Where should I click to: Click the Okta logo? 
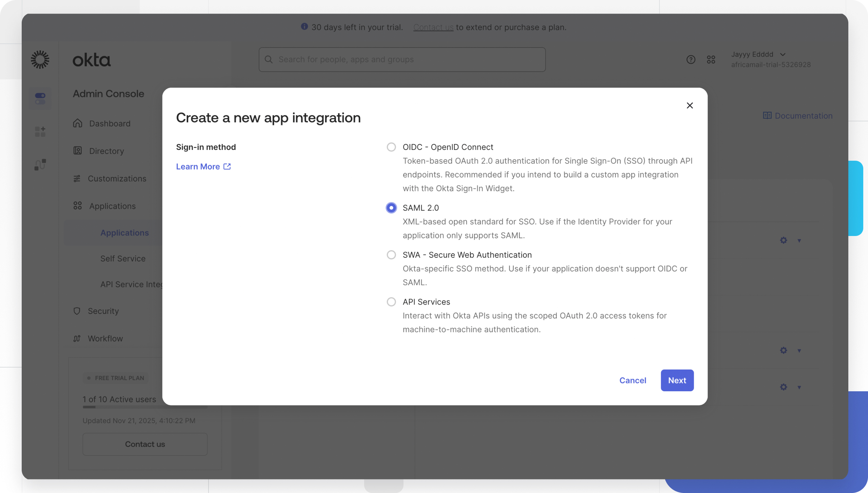pos(91,60)
